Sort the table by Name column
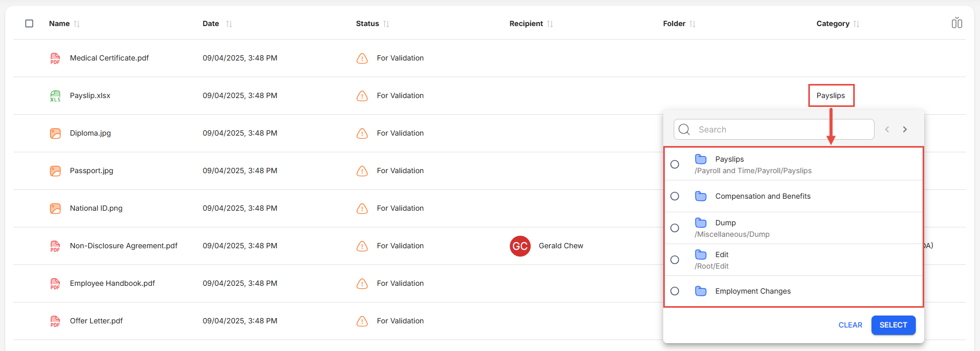980x351 pixels. pyautogui.click(x=77, y=24)
